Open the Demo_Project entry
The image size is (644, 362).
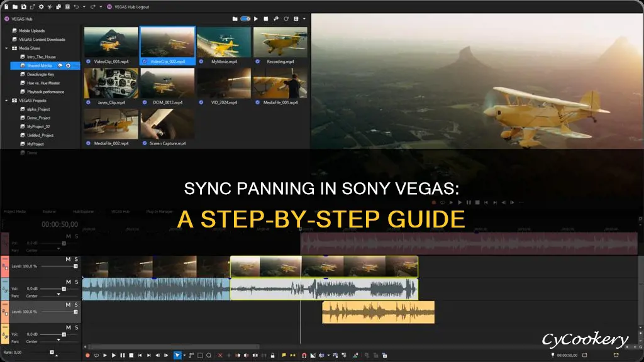pos(38,118)
